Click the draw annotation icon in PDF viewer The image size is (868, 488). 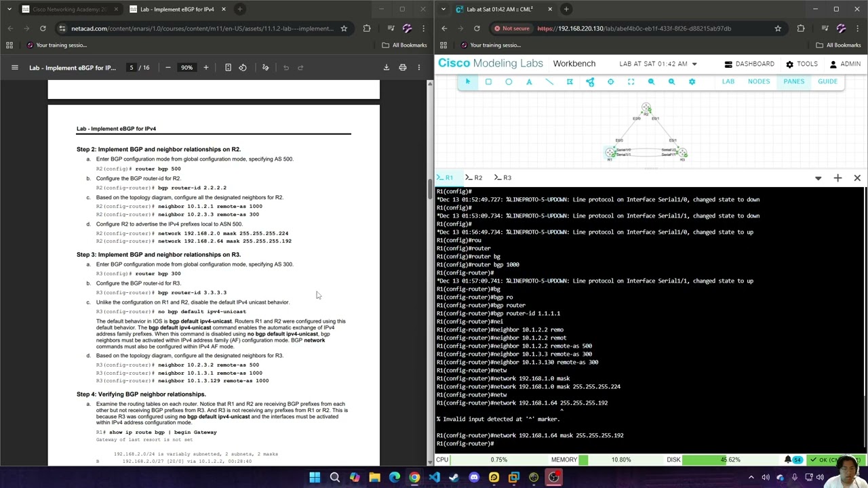tap(265, 67)
